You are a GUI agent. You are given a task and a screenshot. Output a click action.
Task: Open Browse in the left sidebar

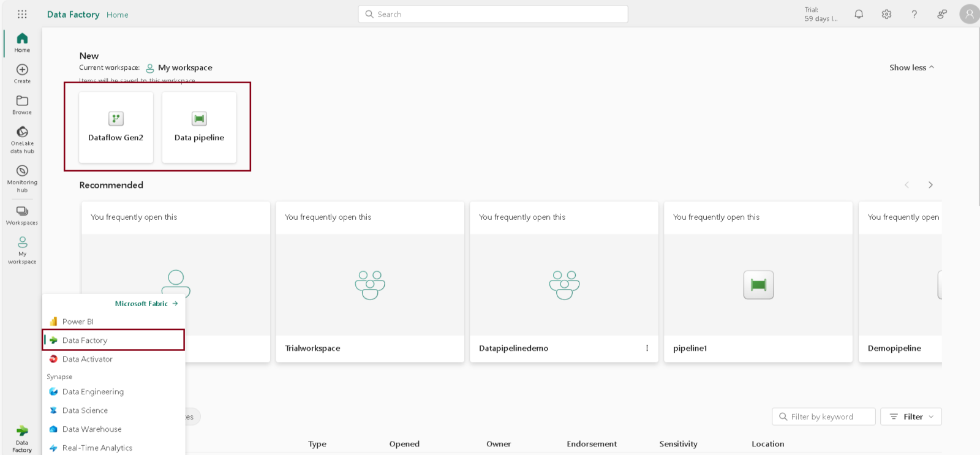click(22, 105)
